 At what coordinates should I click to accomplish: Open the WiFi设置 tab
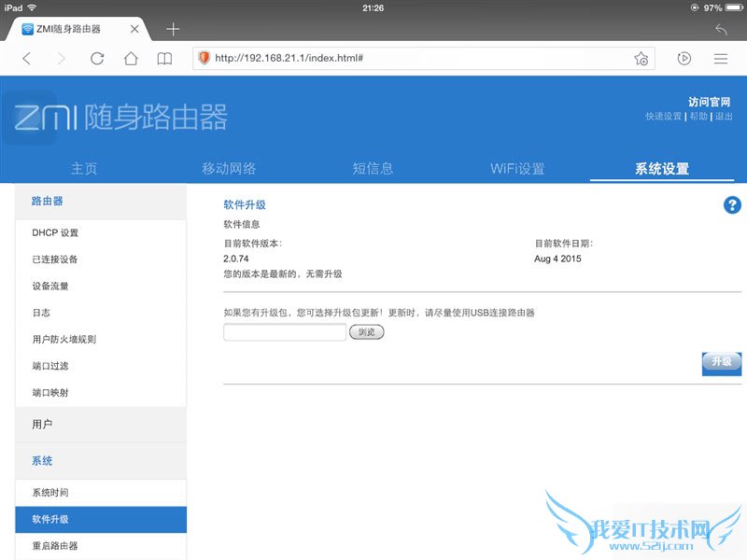[x=517, y=169]
